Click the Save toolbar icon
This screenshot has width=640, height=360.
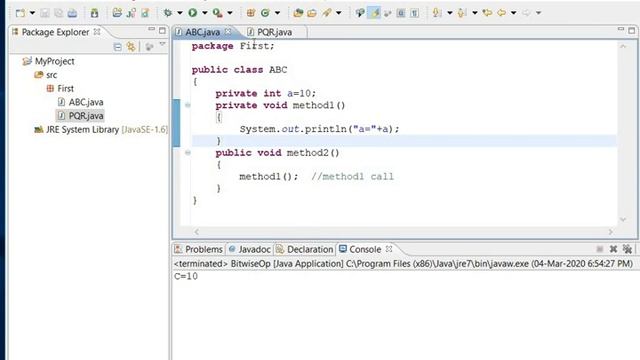[44, 13]
